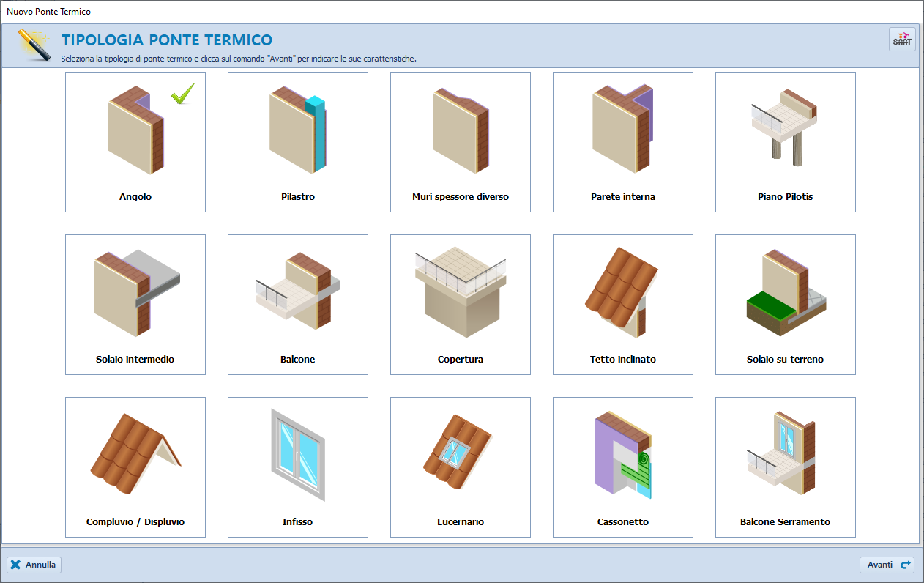Choose the Tetto inclinato option
This screenshot has height=583, width=924.
(623, 305)
